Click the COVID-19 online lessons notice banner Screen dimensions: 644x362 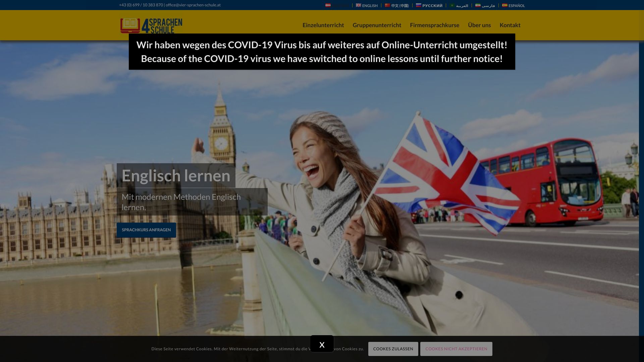tap(322, 52)
